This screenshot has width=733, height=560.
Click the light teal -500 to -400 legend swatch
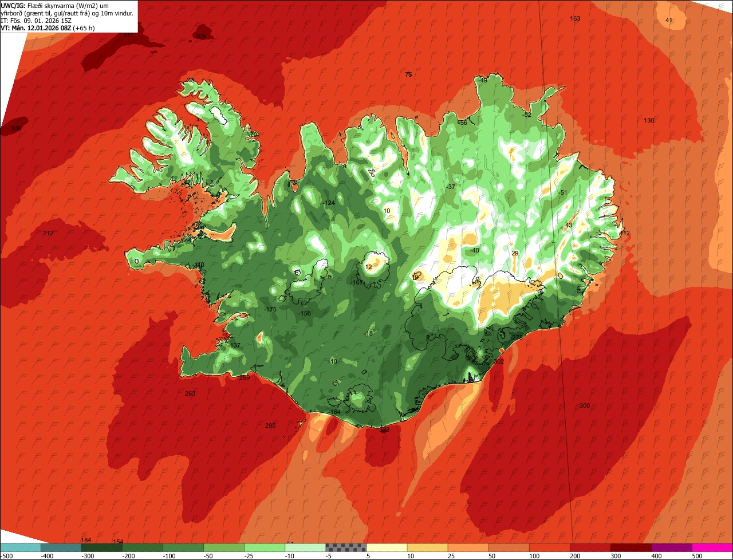click(x=20, y=547)
